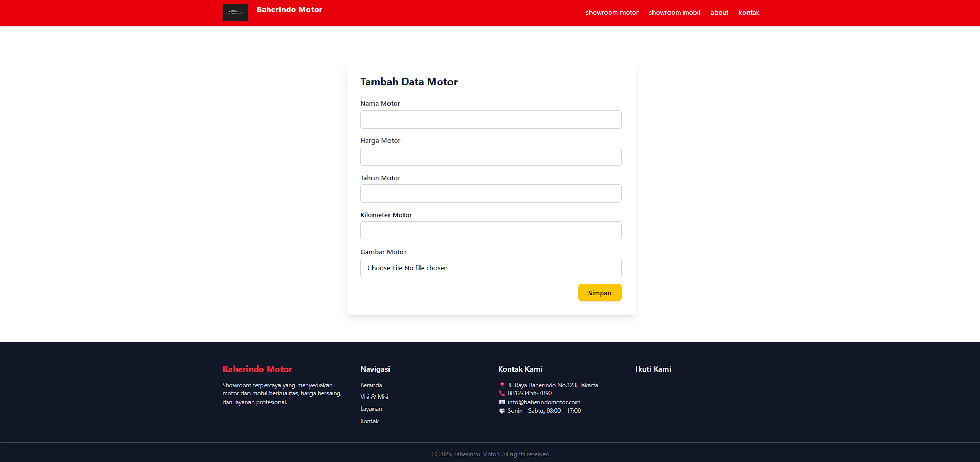Focus the Tahun Motor input field
Image resolution: width=980 pixels, height=462 pixels.
click(x=491, y=194)
